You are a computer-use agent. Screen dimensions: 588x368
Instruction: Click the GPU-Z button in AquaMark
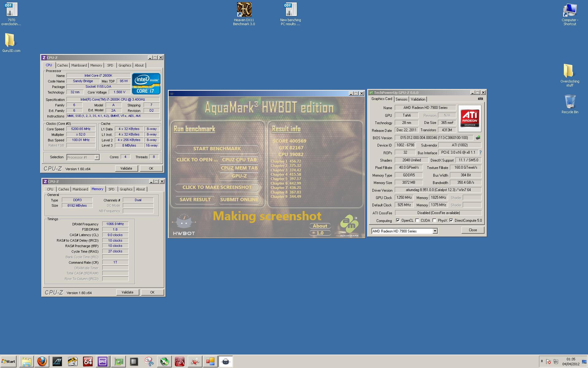239,176
